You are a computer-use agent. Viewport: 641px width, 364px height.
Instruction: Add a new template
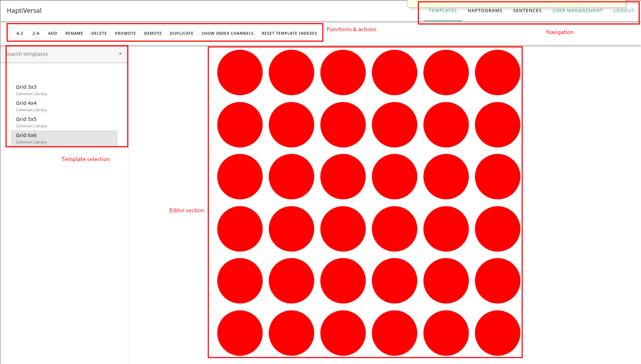point(52,33)
